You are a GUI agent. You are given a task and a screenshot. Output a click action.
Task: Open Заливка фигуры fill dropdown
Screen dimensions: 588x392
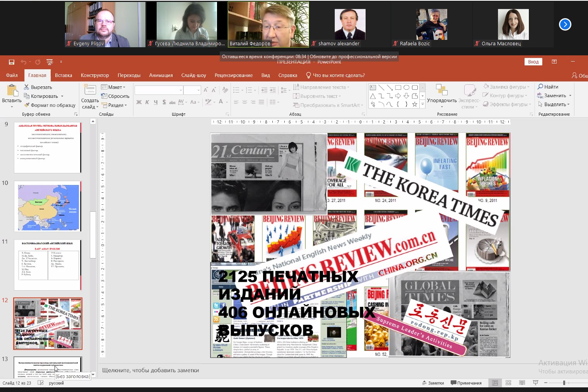pyautogui.click(x=506, y=87)
